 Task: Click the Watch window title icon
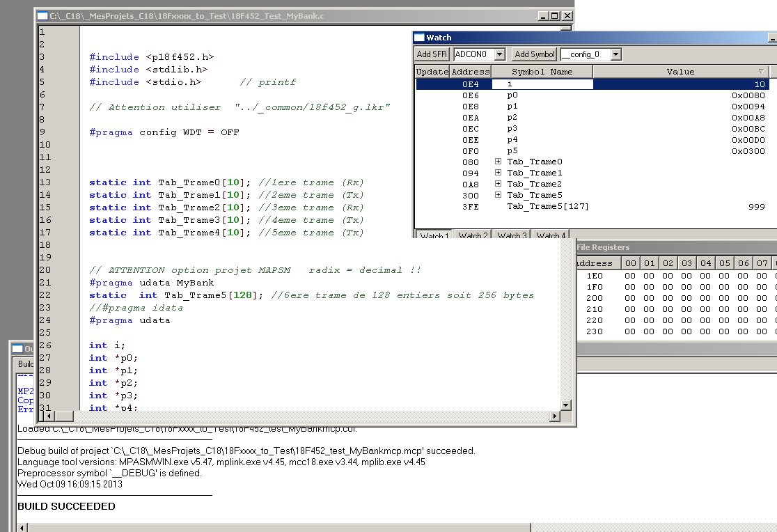419,38
